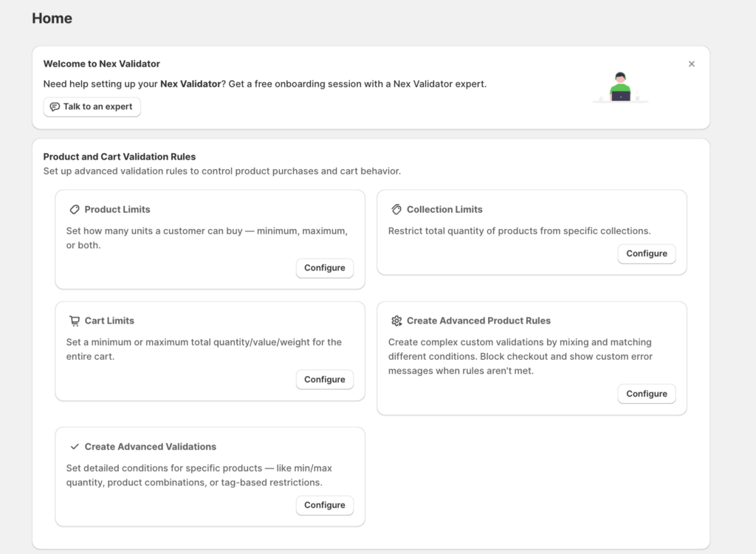Click the Cart Limits shopping cart icon
This screenshot has height=554, width=756.
tap(75, 321)
